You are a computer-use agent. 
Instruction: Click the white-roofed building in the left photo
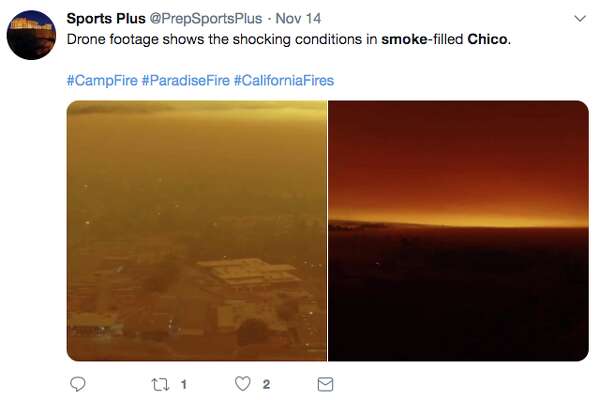point(249,274)
